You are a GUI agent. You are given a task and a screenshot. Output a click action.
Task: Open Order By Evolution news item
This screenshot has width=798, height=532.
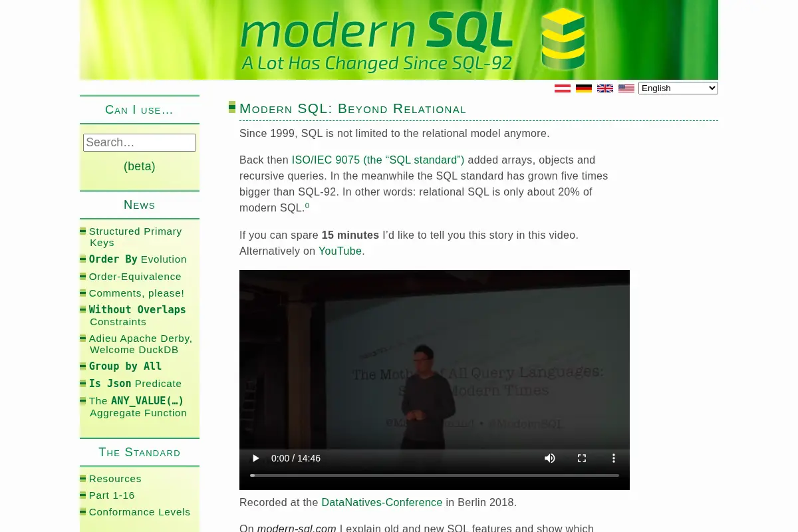point(138,259)
